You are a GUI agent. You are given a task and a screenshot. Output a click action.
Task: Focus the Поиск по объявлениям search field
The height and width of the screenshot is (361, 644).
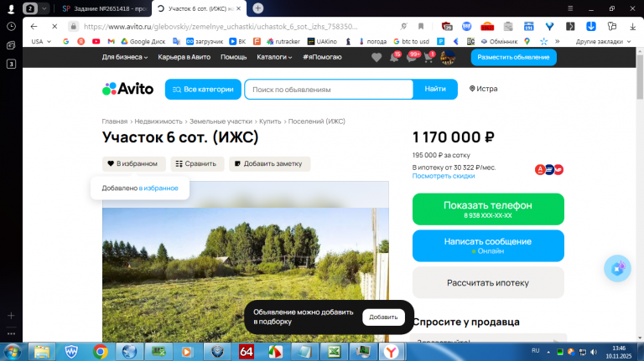[329, 89]
